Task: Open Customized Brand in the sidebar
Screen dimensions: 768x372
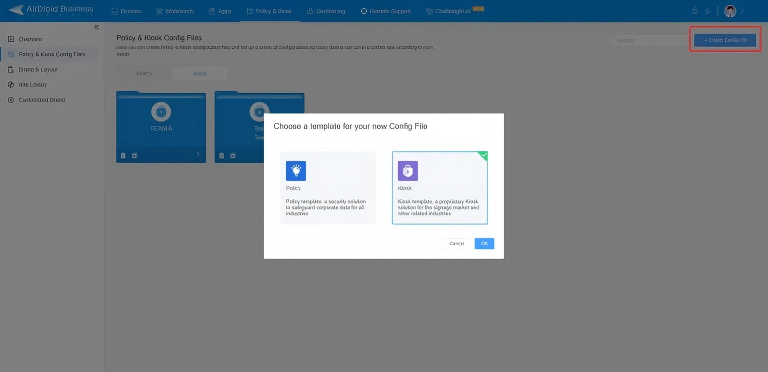Action: point(42,100)
